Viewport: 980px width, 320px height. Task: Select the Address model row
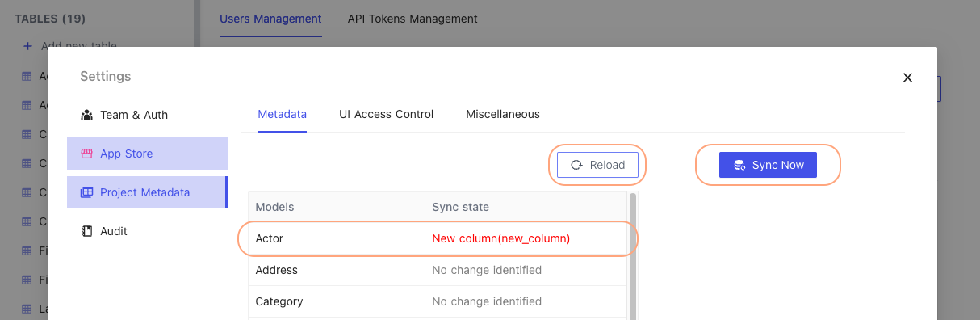click(x=437, y=270)
